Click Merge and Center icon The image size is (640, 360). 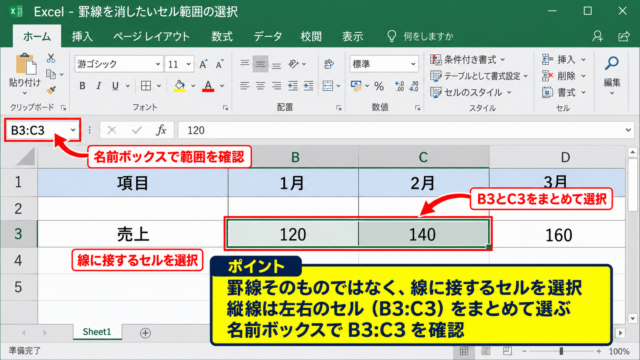[328, 86]
